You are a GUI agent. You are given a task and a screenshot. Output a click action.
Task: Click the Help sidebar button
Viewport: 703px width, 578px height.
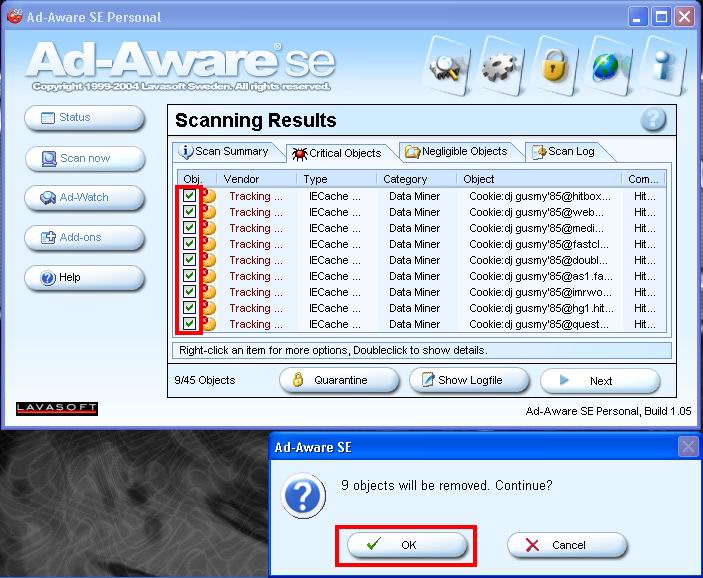84,278
